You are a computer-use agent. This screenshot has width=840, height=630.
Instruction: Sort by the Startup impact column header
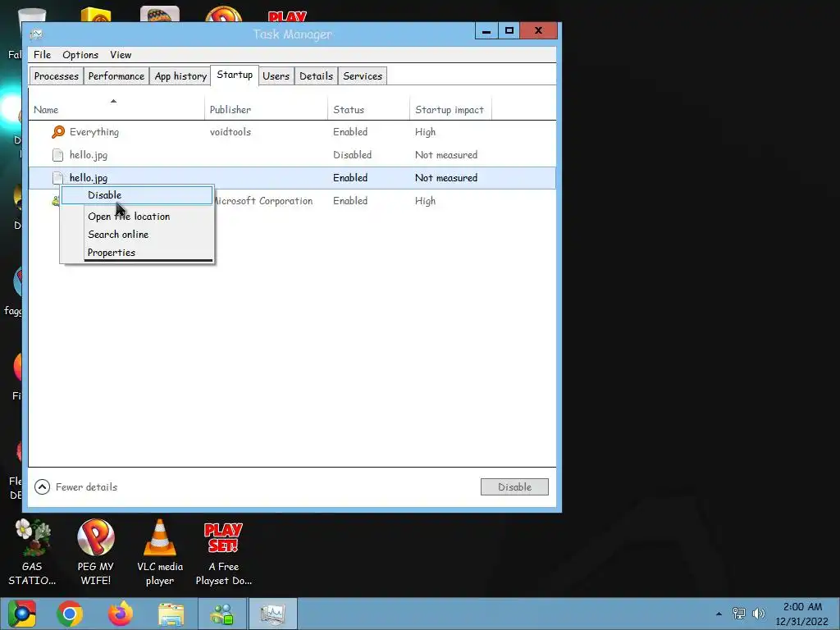point(450,109)
